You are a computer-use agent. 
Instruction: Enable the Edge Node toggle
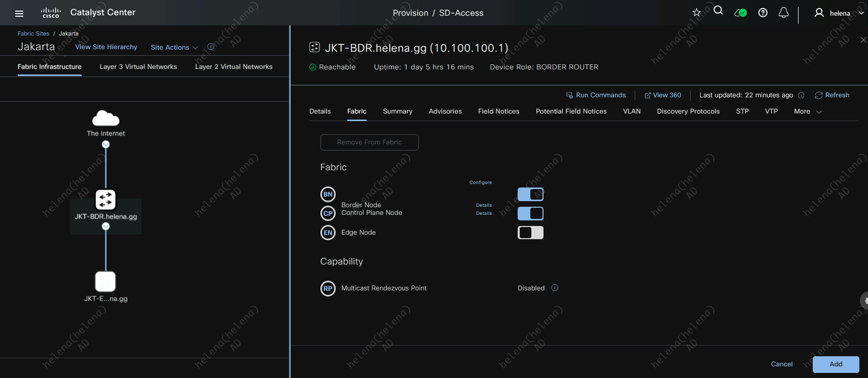click(530, 233)
